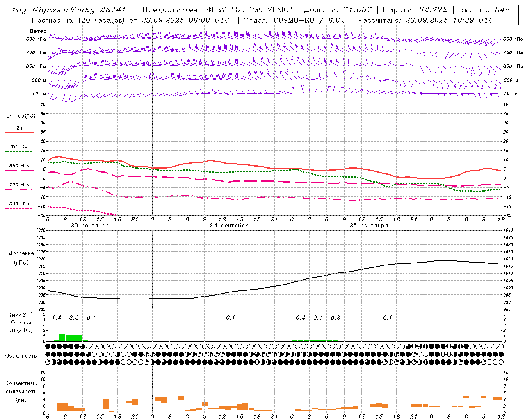
Task: Select the 'ЗапСиб УГМС' provider text
Action: (x=262, y=10)
